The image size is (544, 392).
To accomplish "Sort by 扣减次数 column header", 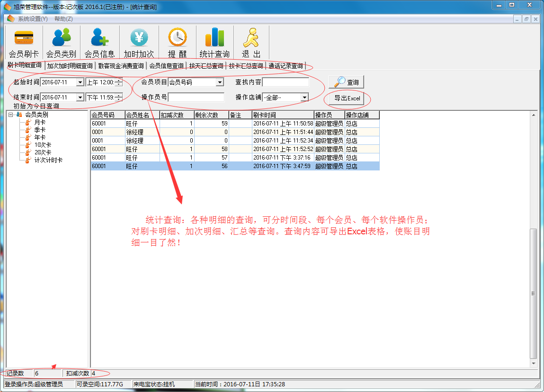I will click(177, 115).
